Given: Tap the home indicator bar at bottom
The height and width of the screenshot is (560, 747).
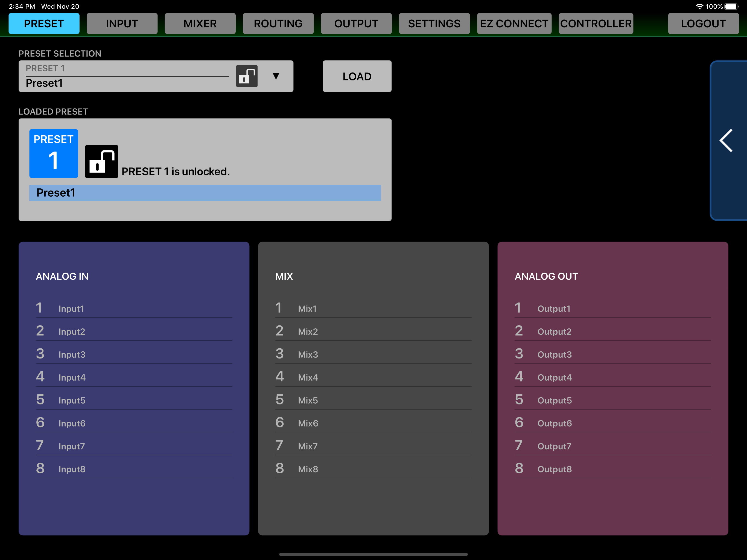Looking at the screenshot, I should point(373,554).
